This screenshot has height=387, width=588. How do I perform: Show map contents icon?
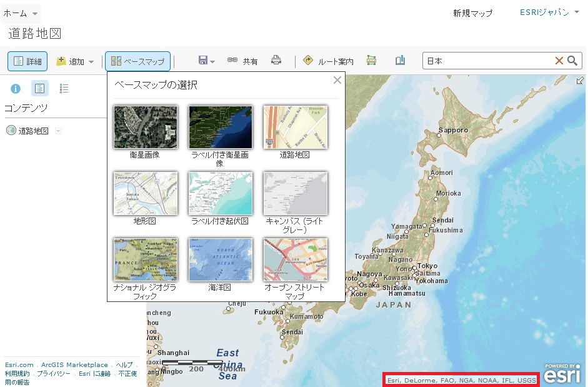pos(39,89)
